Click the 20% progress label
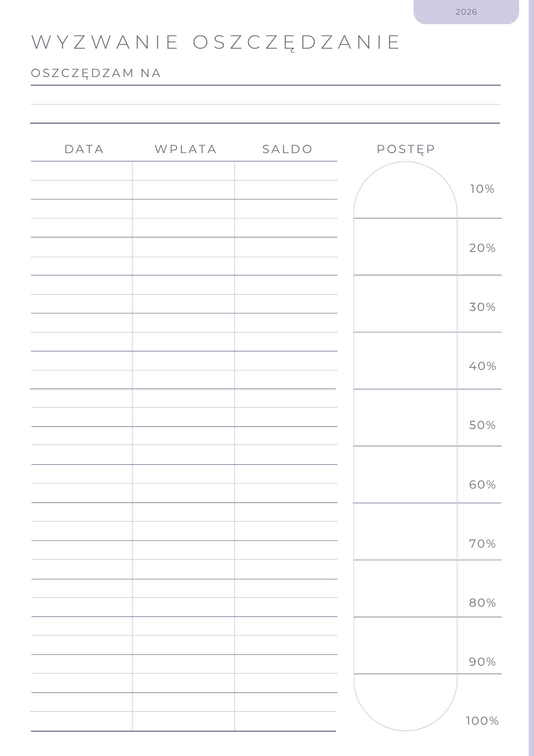 coord(482,248)
